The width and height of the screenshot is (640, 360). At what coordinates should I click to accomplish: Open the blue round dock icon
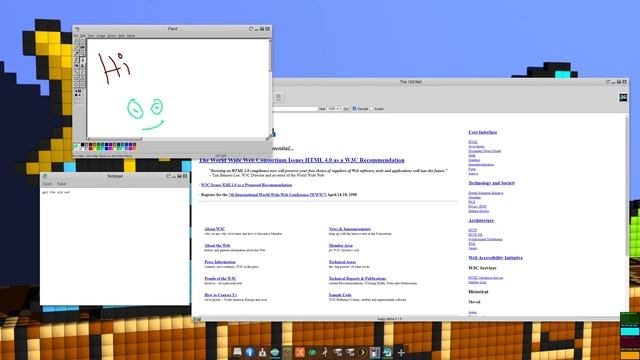coord(250,352)
